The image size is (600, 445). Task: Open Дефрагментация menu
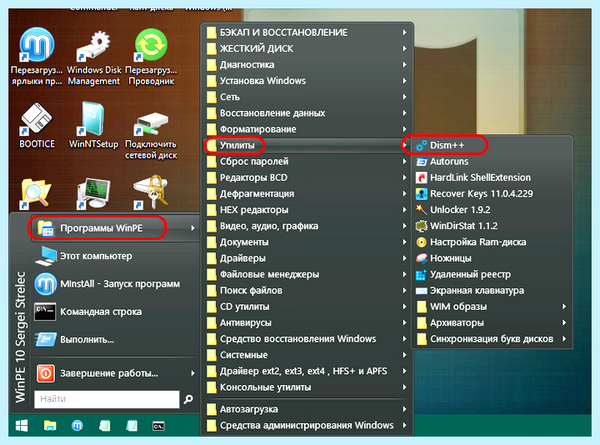[307, 194]
